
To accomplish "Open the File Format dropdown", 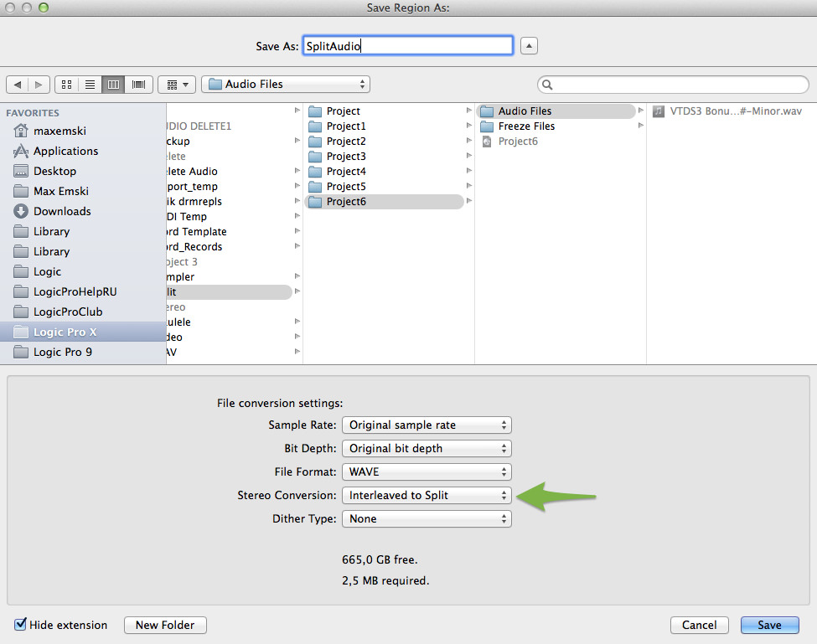I will coord(426,471).
